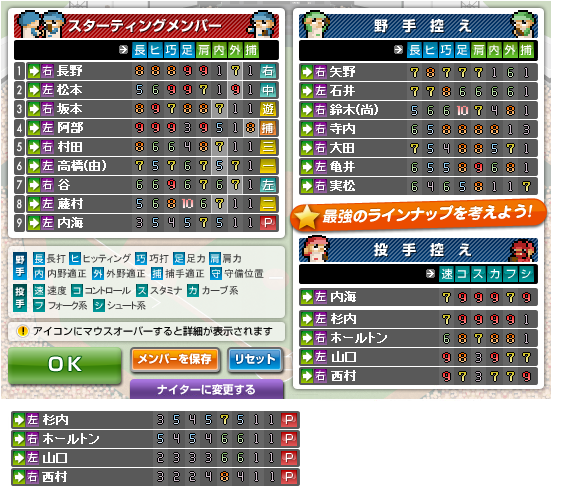Select the 足 speed column icon in bench fielders

(x=462, y=50)
